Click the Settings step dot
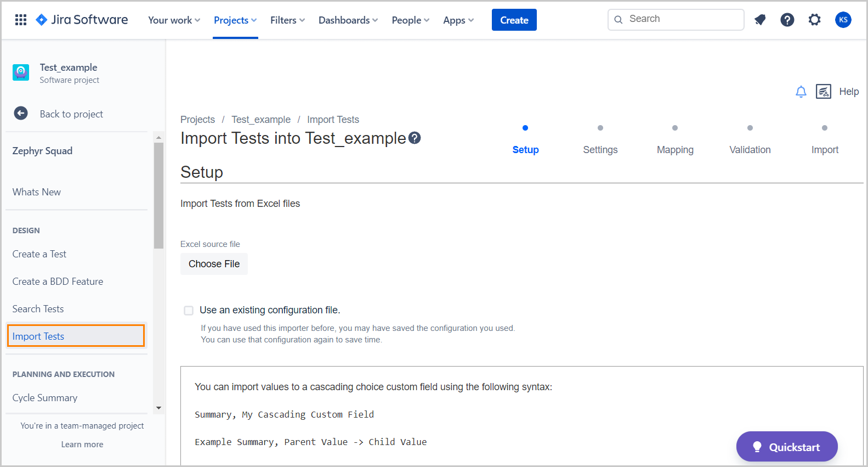 coord(600,128)
